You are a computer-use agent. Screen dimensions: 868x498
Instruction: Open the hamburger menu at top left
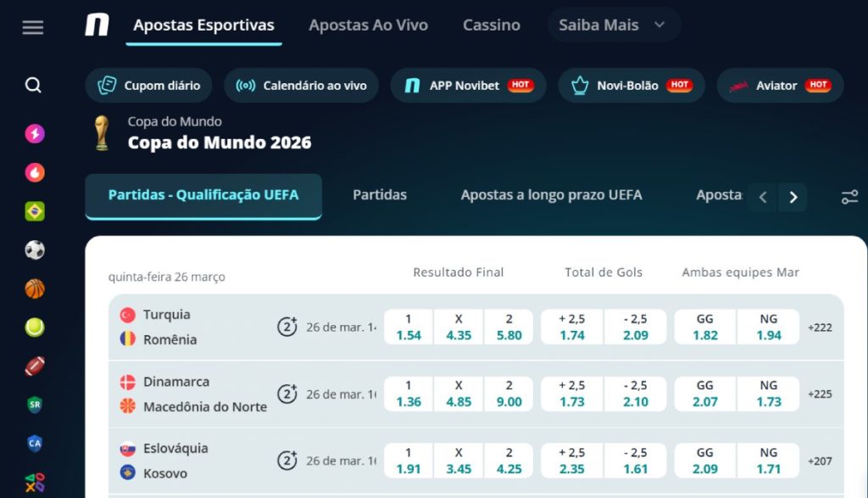(x=32, y=26)
